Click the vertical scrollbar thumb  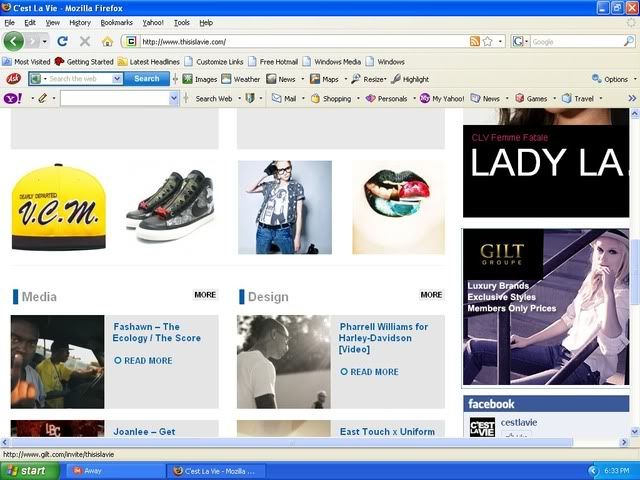tap(635, 272)
